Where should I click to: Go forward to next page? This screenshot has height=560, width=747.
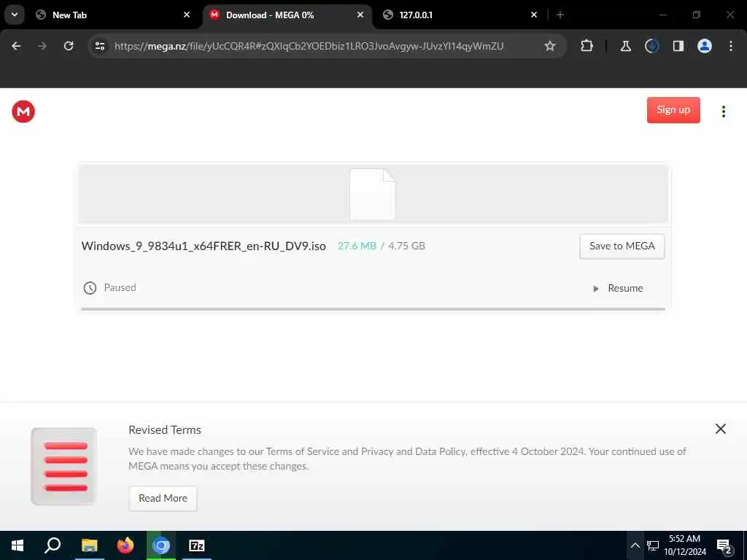tap(42, 46)
